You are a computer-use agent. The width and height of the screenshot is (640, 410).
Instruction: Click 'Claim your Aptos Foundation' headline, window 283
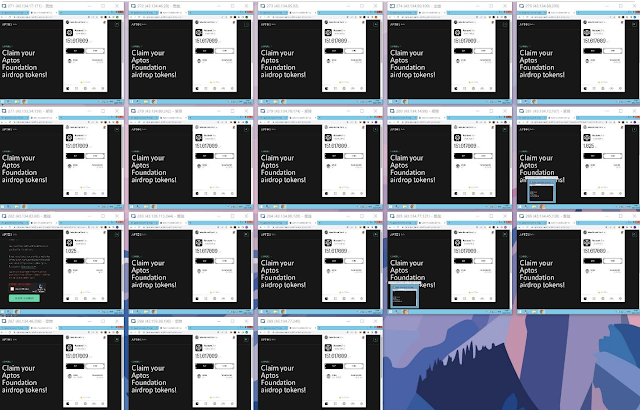[154, 274]
